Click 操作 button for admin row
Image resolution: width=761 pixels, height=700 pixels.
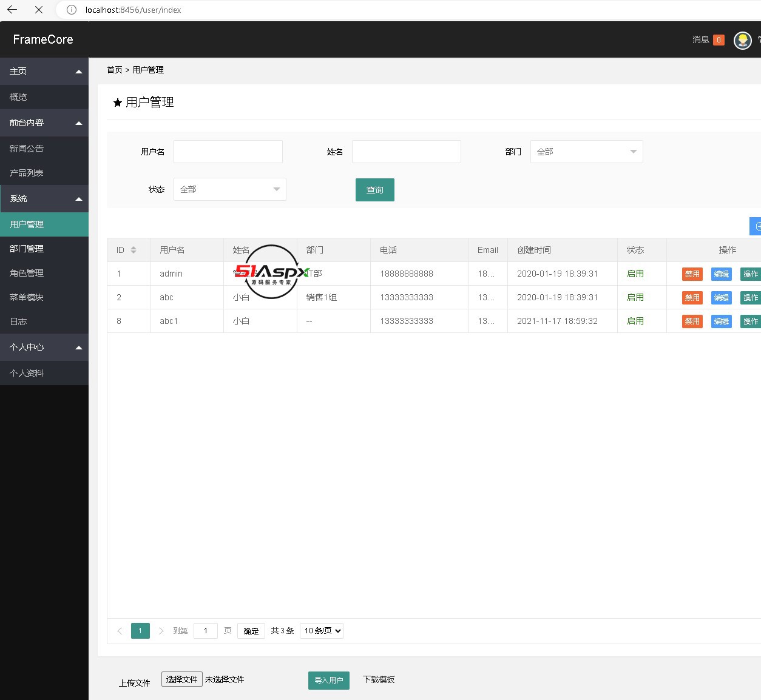coord(751,274)
